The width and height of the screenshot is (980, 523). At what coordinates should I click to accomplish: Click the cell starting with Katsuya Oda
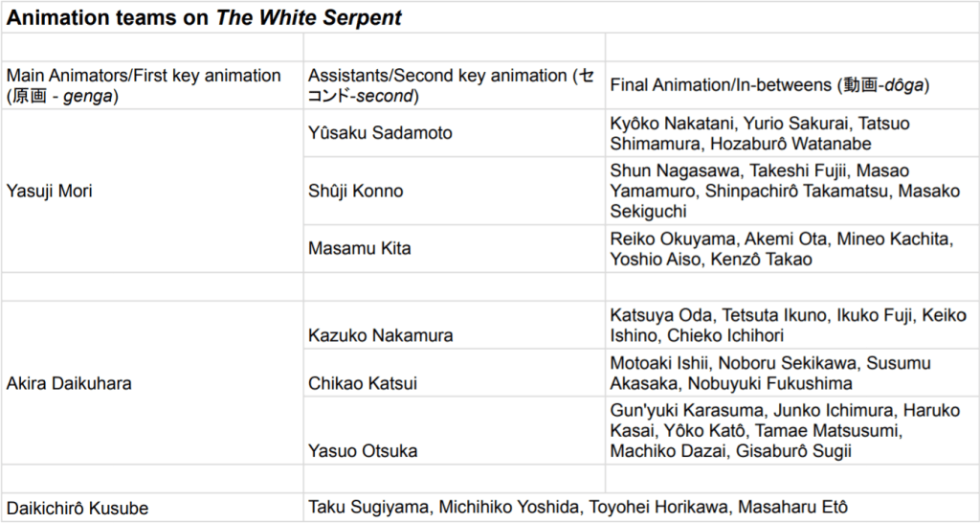[x=789, y=326]
